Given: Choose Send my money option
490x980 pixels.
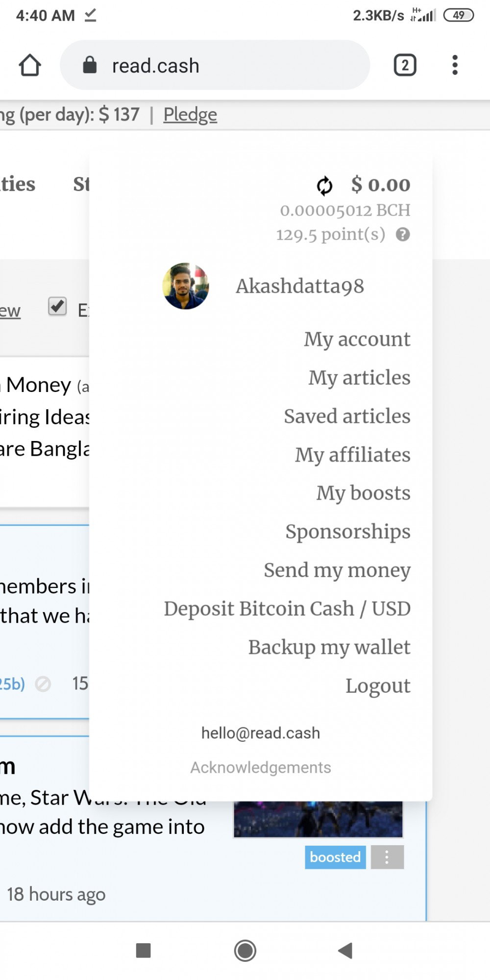Looking at the screenshot, I should [x=337, y=570].
